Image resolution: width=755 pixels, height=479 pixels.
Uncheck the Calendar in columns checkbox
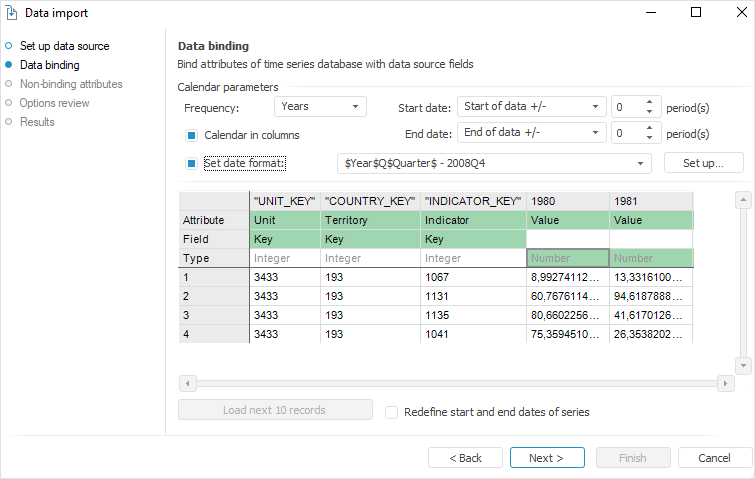point(191,135)
